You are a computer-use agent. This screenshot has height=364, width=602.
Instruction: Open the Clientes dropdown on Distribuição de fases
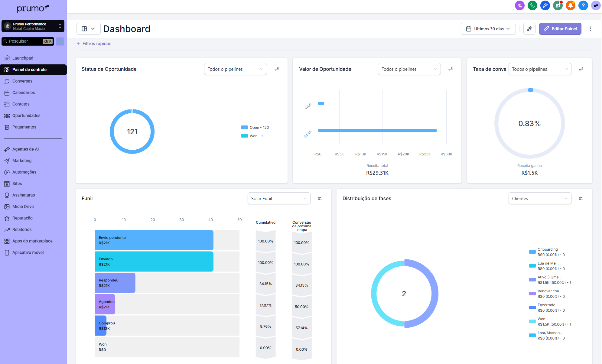pyautogui.click(x=540, y=198)
